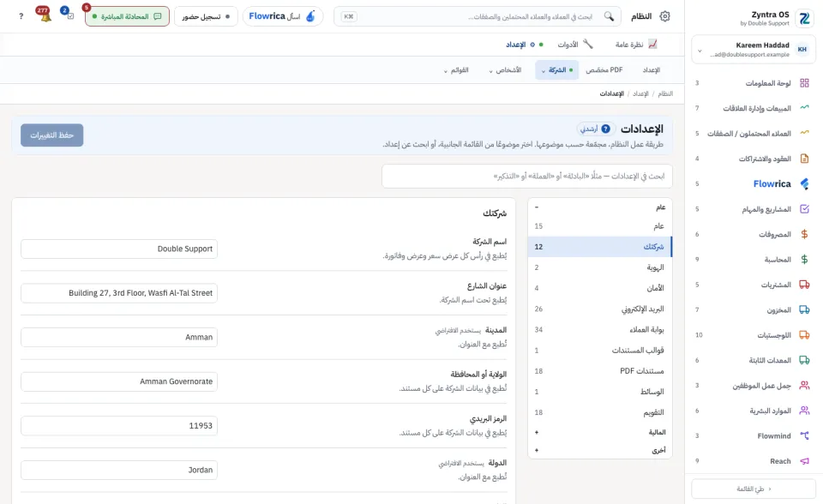Click the النظام breadcrumb link
Viewport: 823px width, 504px height.
(x=665, y=93)
